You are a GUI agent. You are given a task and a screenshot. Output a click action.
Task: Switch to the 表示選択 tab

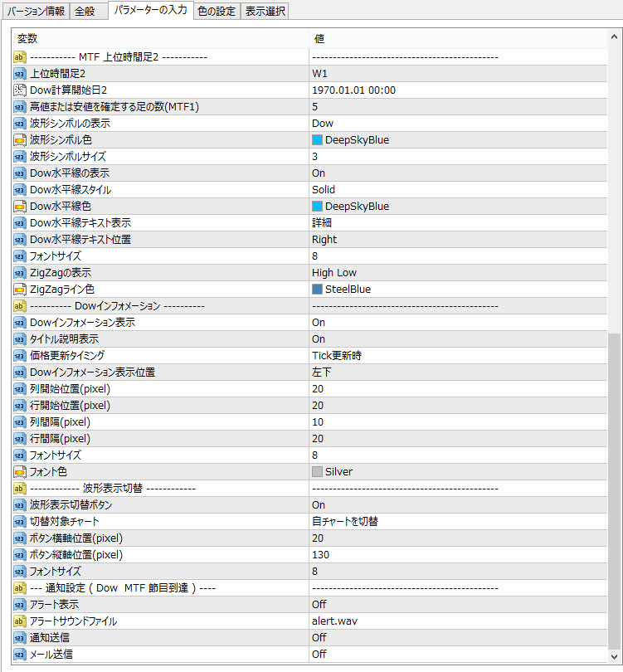click(x=265, y=11)
